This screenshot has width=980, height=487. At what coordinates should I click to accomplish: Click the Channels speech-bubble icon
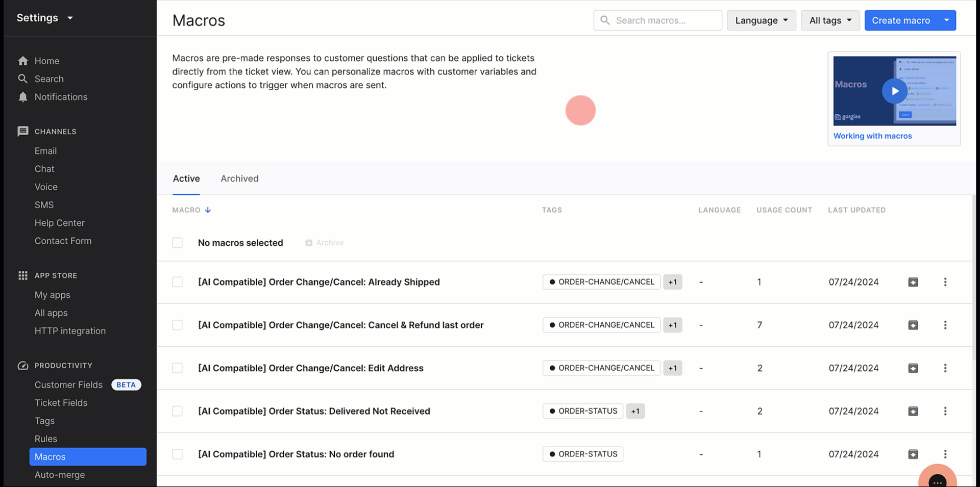(x=23, y=131)
